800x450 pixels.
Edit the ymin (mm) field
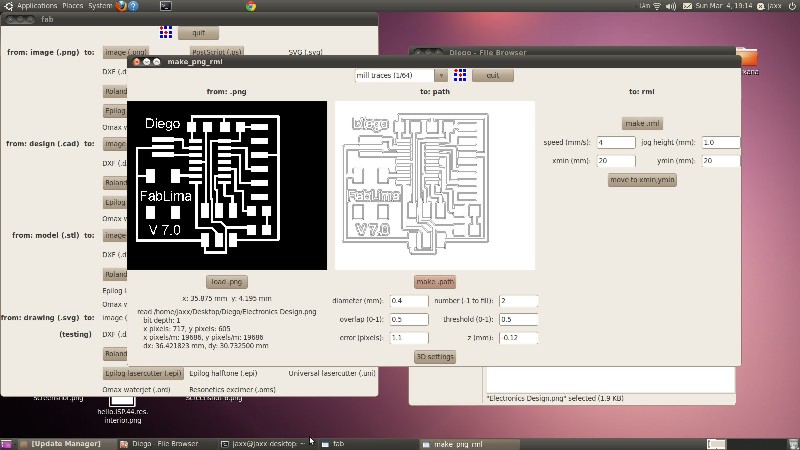coord(720,161)
